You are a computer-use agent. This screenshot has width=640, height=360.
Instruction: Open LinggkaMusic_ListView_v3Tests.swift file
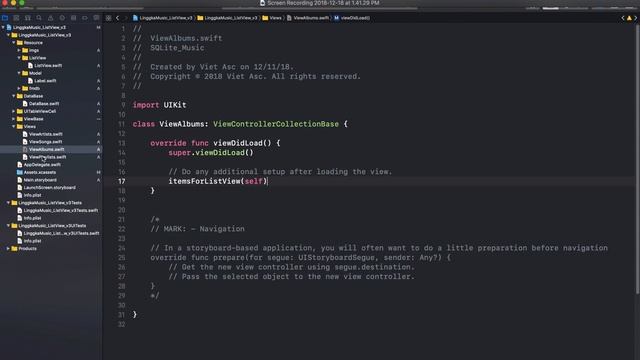tap(61, 210)
